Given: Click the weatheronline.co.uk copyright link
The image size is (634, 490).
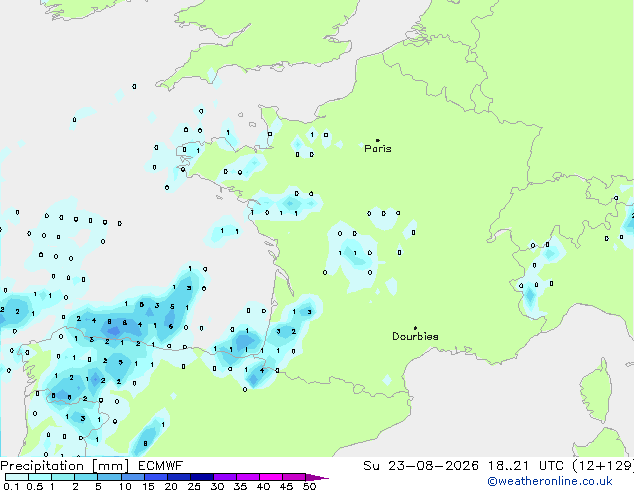Looking at the screenshot, I should click(550, 482).
